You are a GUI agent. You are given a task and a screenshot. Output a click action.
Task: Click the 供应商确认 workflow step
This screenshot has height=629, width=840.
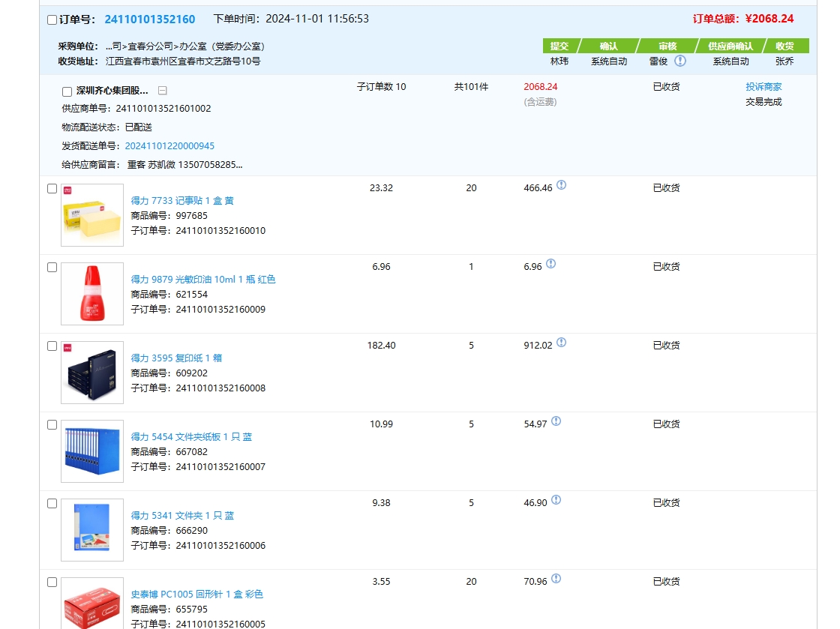(730, 46)
